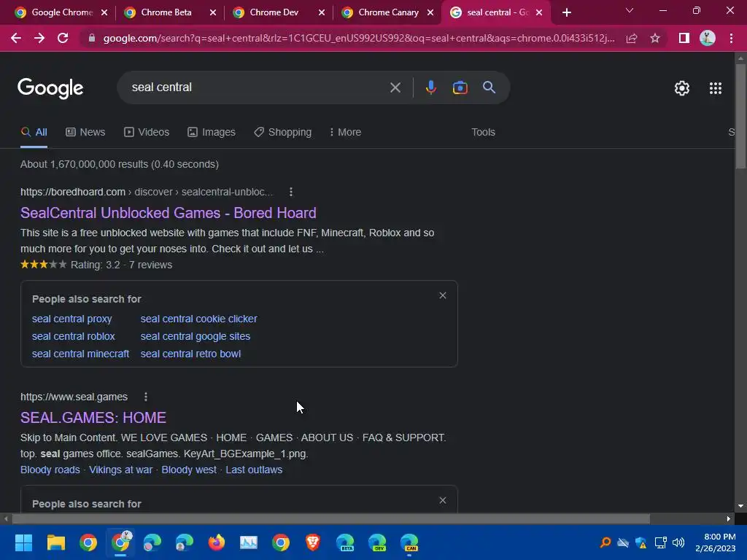
Task: Click the address bar URL
Action: [358, 38]
